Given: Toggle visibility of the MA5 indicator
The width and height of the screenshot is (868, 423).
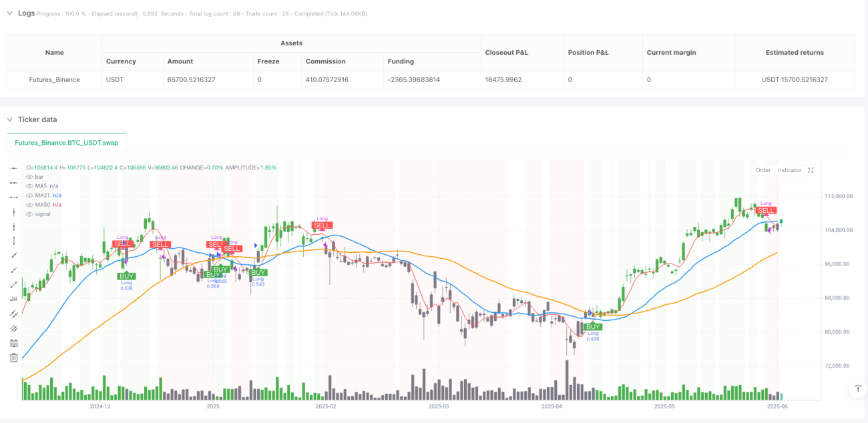Looking at the screenshot, I should pos(29,186).
